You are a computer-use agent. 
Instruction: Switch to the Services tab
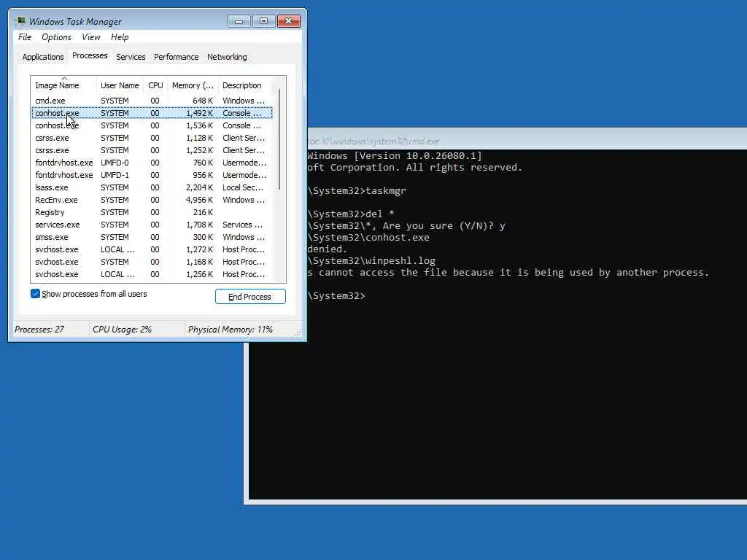(x=131, y=57)
